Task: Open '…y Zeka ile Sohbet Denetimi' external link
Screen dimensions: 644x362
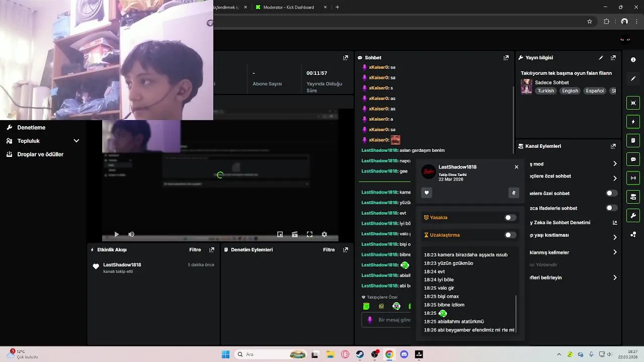Action: (x=615, y=223)
